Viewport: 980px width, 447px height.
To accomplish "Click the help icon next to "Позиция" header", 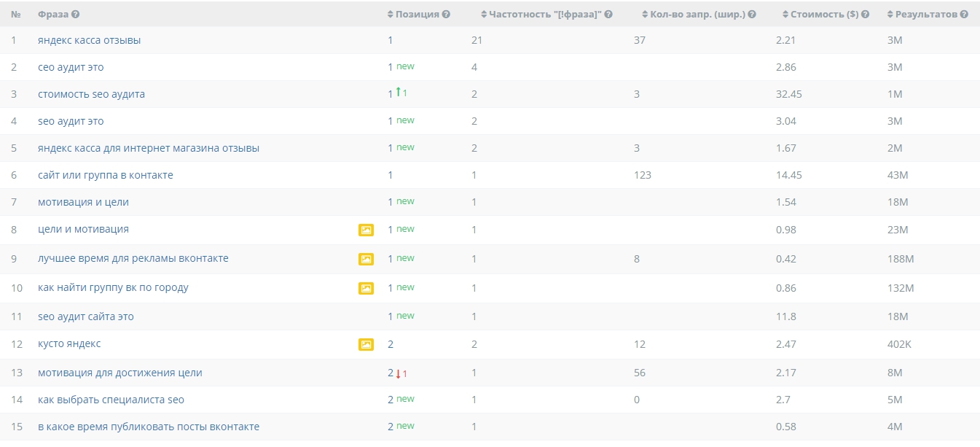I will pos(446,15).
